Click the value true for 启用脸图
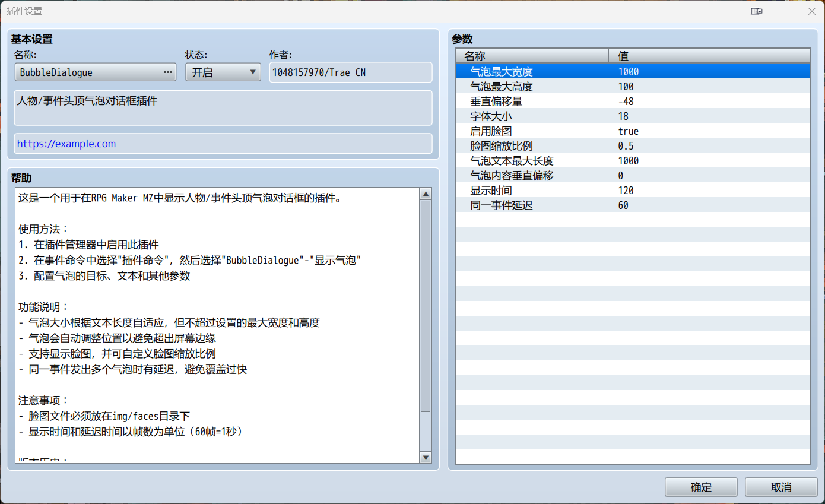Image resolution: width=825 pixels, height=504 pixels. [629, 131]
